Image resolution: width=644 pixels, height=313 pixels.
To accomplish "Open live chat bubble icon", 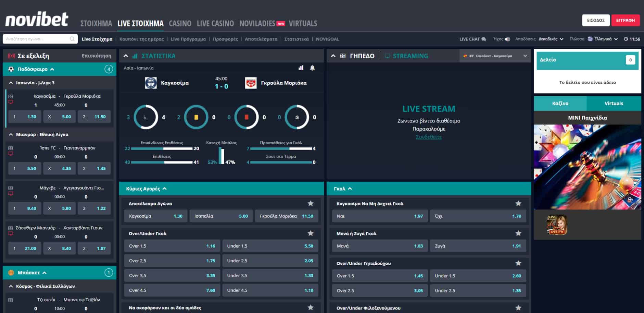I will 484,39.
